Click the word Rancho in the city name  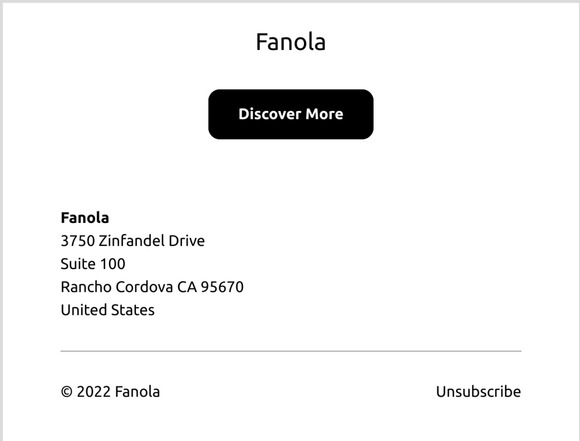(86, 287)
